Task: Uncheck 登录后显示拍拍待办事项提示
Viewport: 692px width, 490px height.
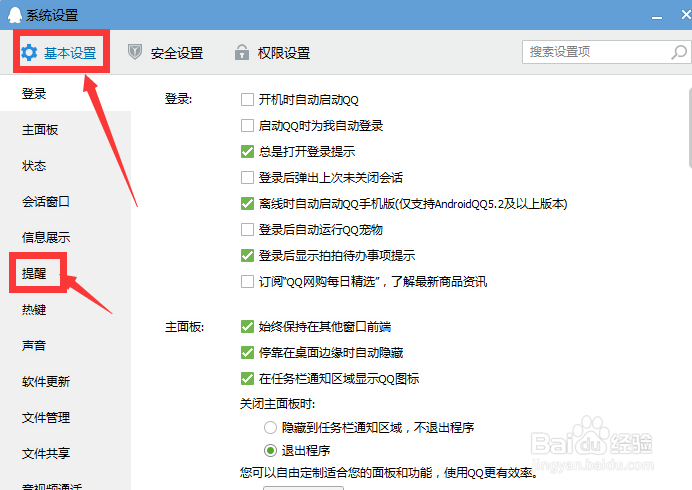Action: [x=247, y=255]
